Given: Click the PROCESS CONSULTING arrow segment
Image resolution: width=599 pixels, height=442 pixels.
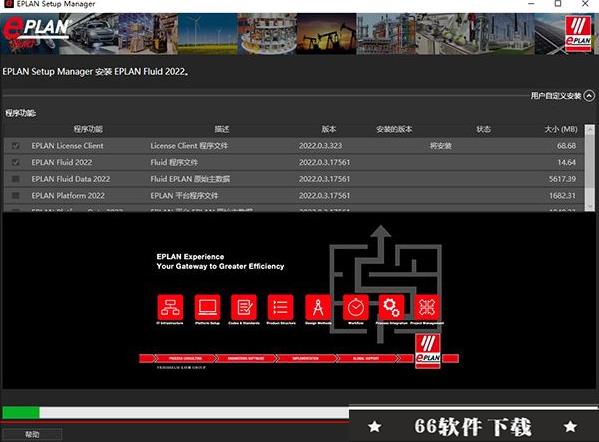Looking at the screenshot, I should click(x=185, y=358).
